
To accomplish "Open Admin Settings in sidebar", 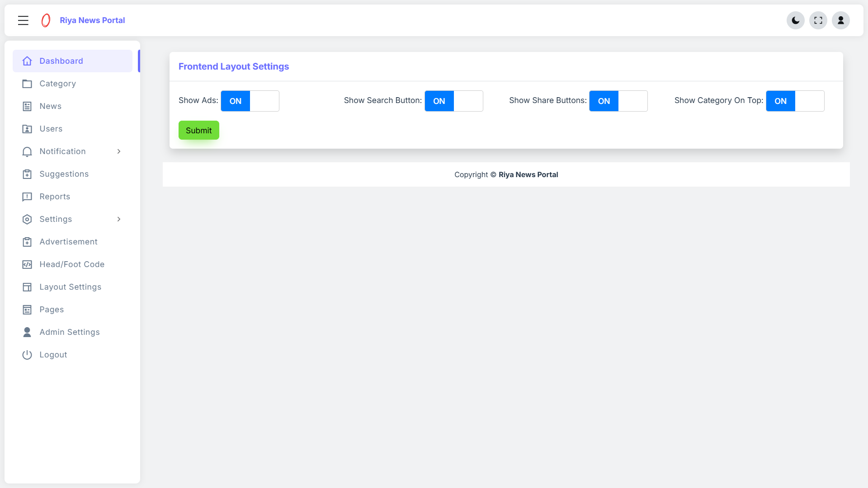I will [69, 332].
